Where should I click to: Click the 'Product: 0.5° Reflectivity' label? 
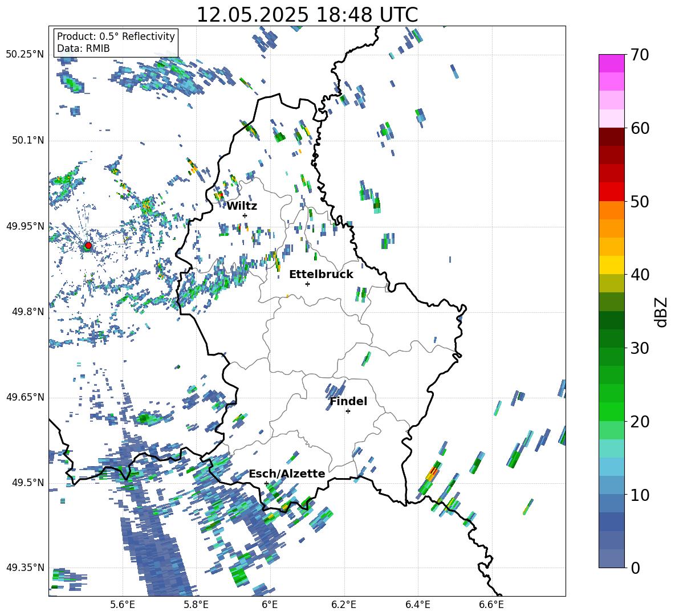click(x=116, y=36)
